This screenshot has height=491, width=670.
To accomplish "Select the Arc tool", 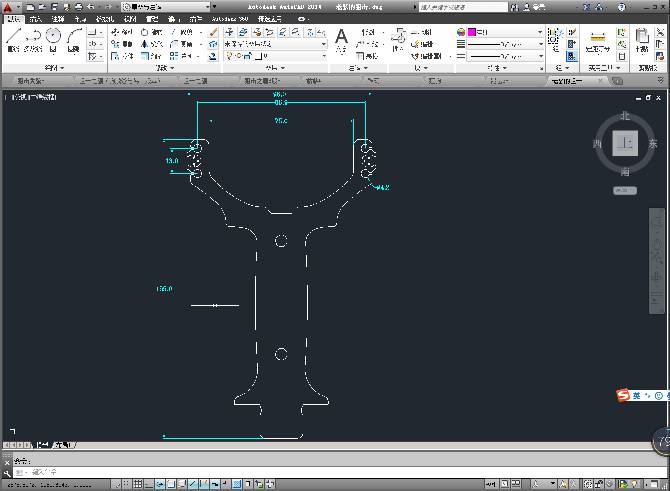I will click(74, 40).
